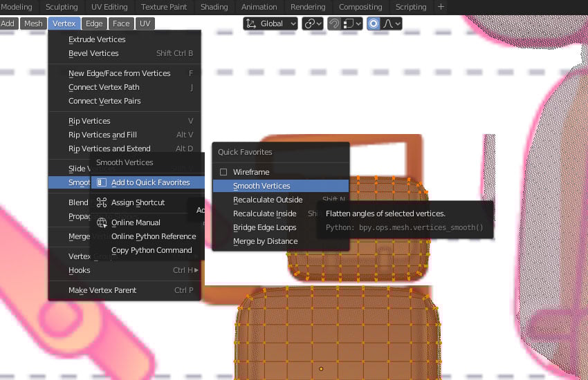Open the Sculpting workspace tab
The height and width of the screenshot is (380, 588).
(62, 7)
